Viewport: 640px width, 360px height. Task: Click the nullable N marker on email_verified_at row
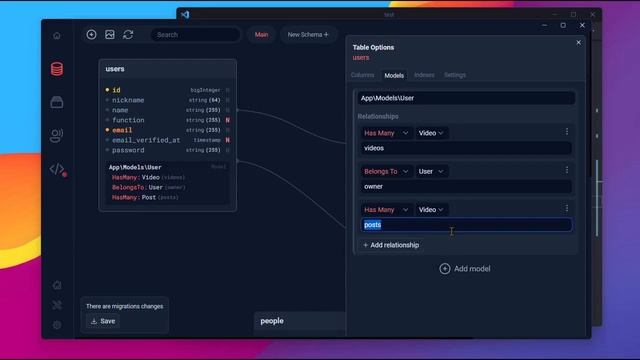227,140
